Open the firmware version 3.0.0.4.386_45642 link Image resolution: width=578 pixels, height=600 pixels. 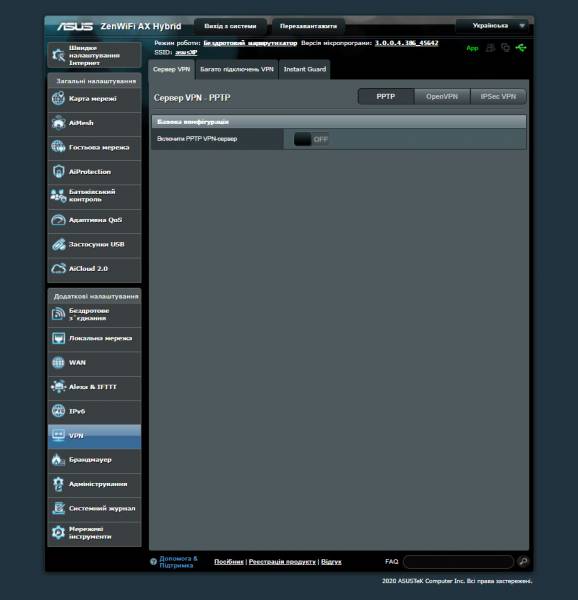click(x=407, y=43)
